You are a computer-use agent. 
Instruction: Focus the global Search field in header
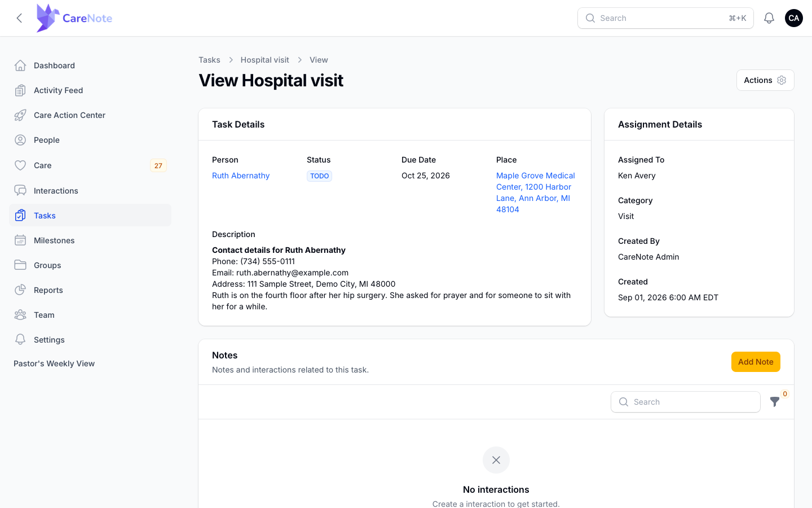pyautogui.click(x=665, y=18)
